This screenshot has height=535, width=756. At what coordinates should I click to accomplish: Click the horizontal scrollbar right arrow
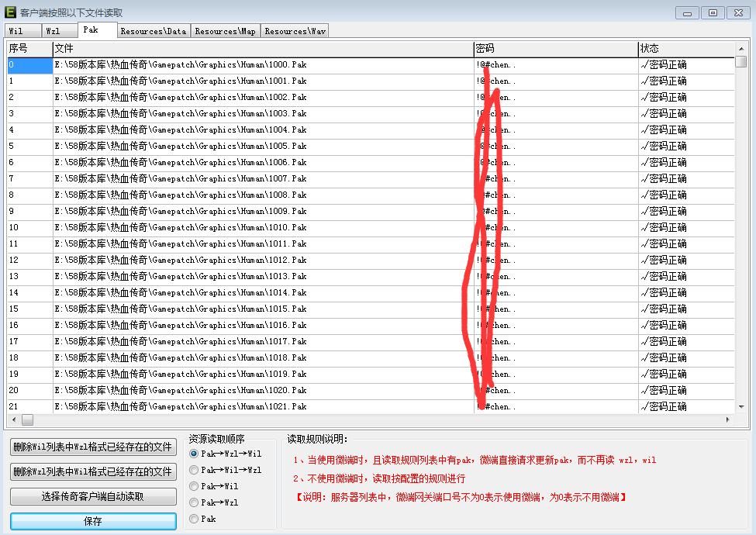click(x=727, y=419)
